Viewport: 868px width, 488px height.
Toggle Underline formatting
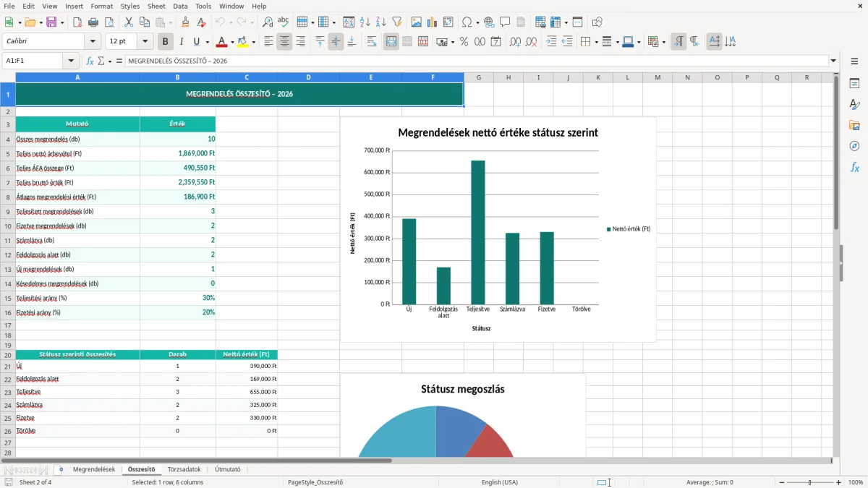pos(197,42)
